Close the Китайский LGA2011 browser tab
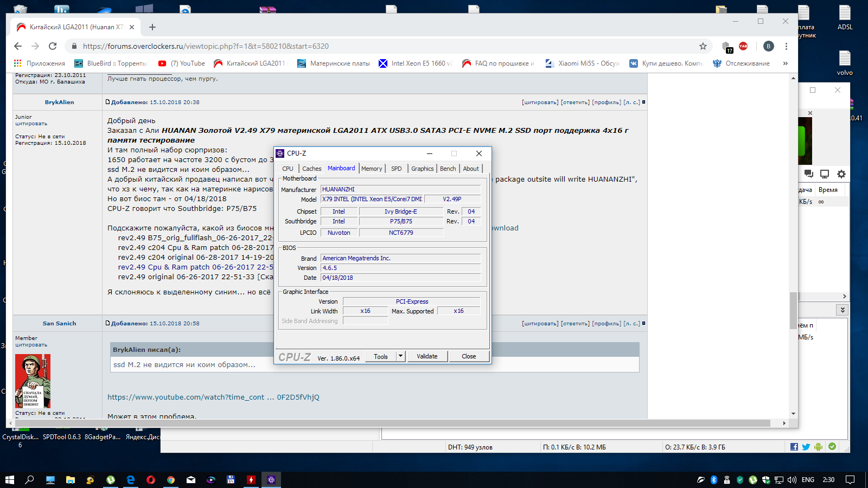The image size is (868, 488). click(132, 27)
